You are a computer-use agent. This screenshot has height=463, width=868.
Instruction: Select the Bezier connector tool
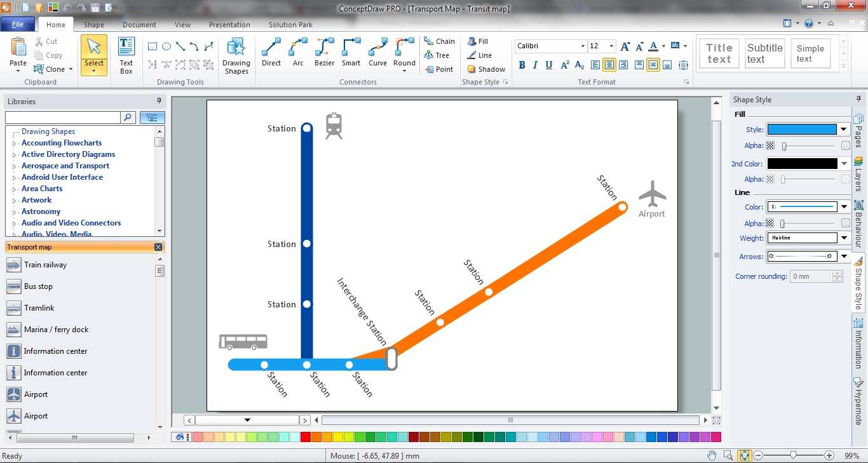tap(324, 53)
